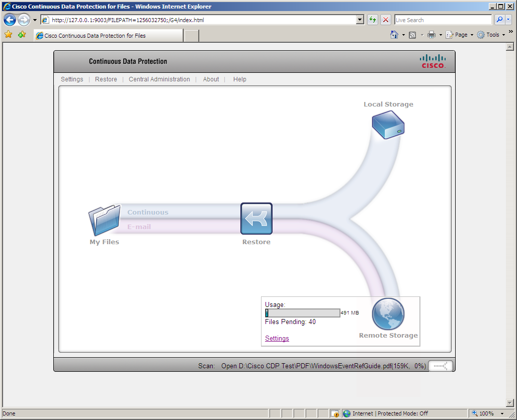Click the 'Remote Storage' label
Image resolution: width=517 pixels, height=420 pixels.
click(x=388, y=335)
